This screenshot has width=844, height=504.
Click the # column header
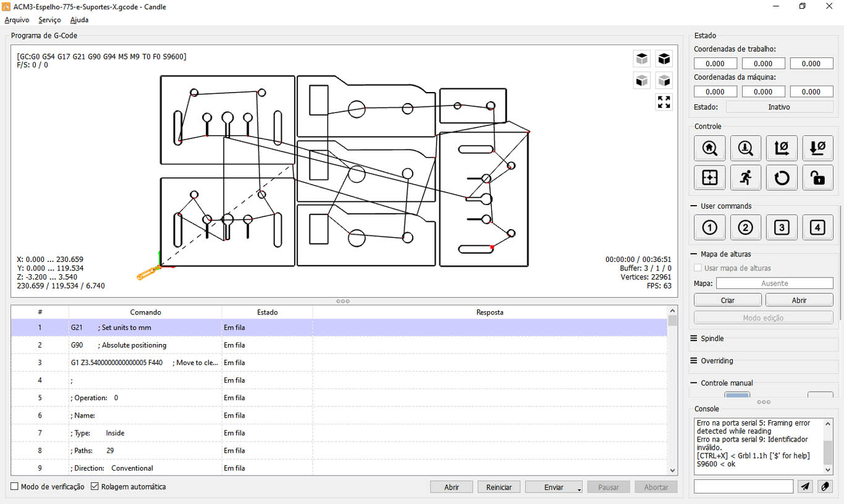[40, 313]
